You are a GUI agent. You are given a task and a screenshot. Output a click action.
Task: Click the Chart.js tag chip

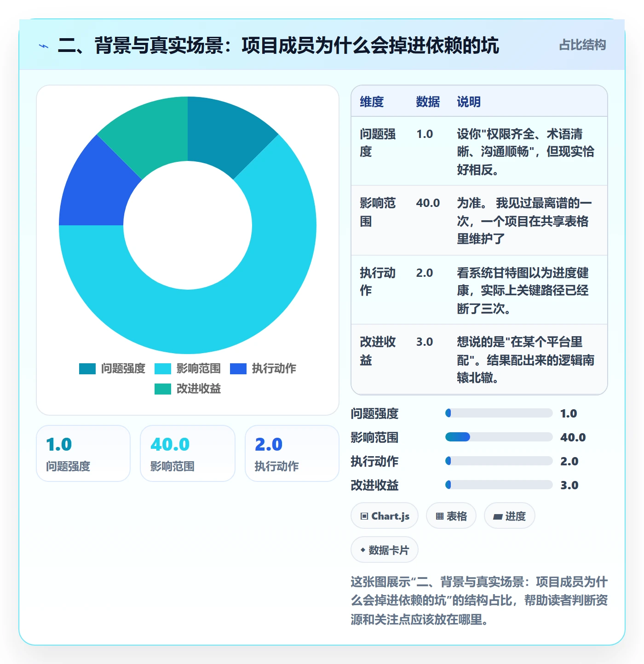point(385,516)
